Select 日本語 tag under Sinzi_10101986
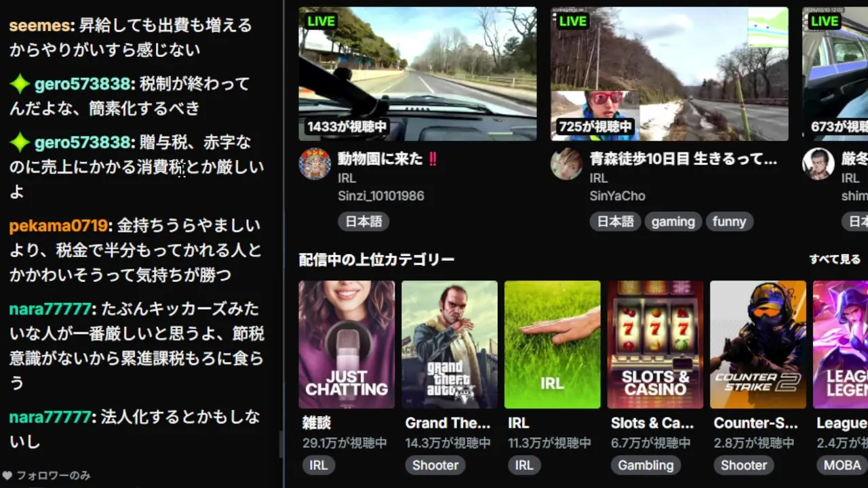Screen dimensions: 868x488 [363, 222]
